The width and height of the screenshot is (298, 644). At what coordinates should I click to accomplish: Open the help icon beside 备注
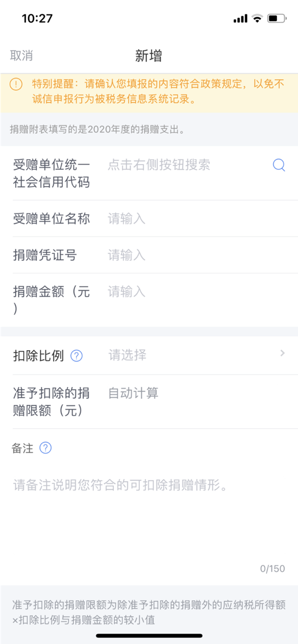(45, 448)
